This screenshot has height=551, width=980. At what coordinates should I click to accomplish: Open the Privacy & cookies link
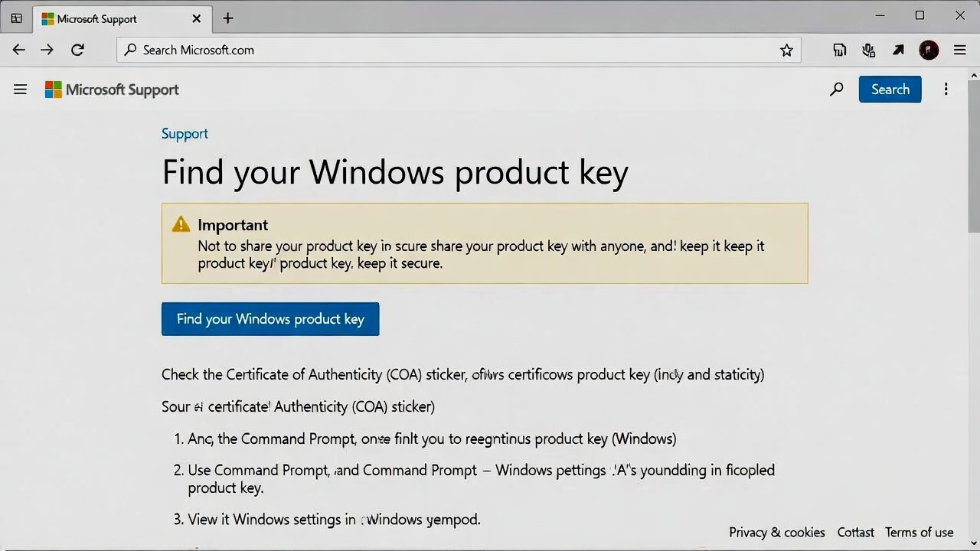(776, 532)
